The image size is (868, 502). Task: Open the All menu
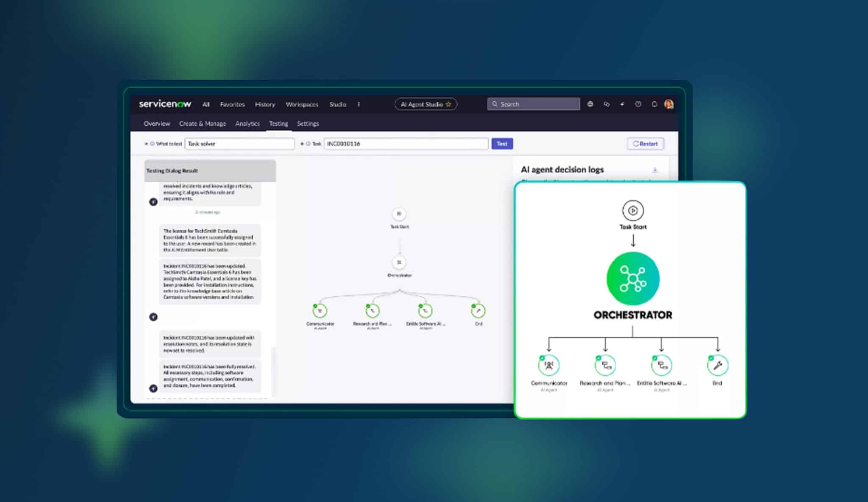coord(206,104)
